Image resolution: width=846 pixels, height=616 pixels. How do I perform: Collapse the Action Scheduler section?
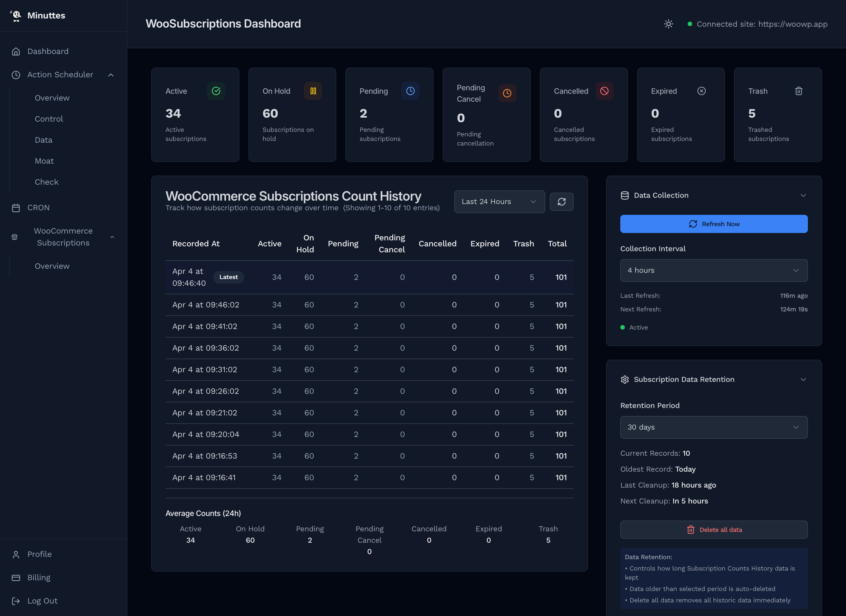pyautogui.click(x=111, y=74)
